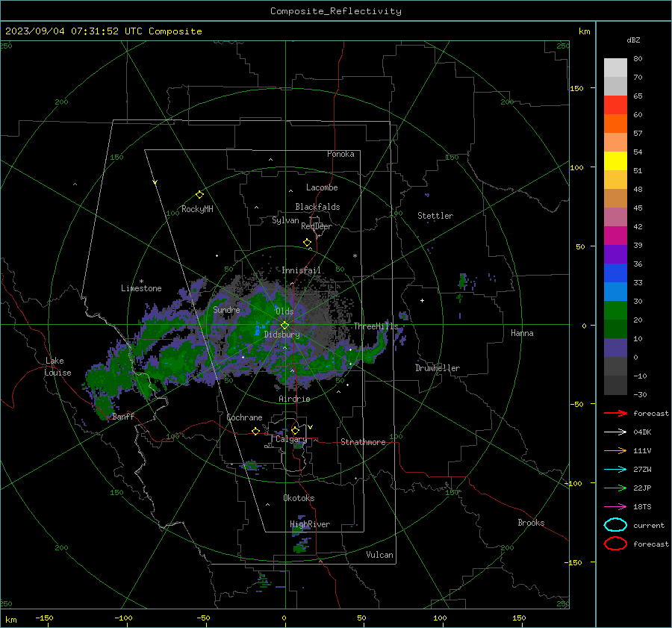Click the dBZ legend heading
The width and height of the screenshot is (672, 628).
point(633,40)
